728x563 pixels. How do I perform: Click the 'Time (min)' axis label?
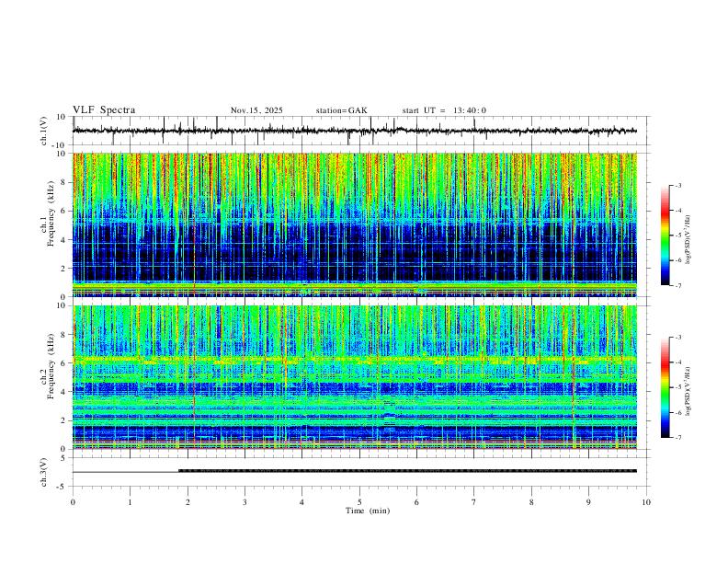pos(368,511)
